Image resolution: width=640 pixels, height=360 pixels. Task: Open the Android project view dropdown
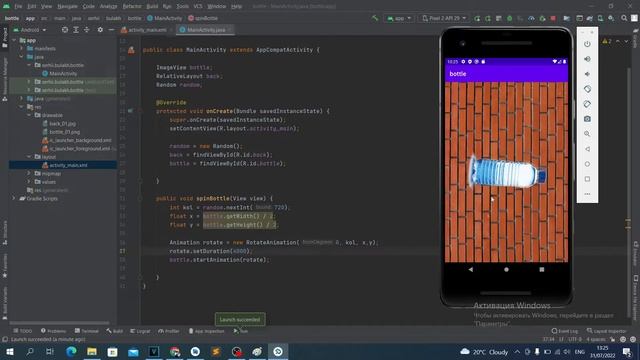(30, 30)
